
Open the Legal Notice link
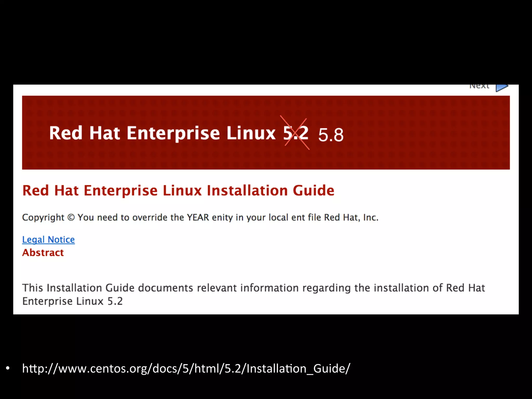pyautogui.click(x=49, y=240)
